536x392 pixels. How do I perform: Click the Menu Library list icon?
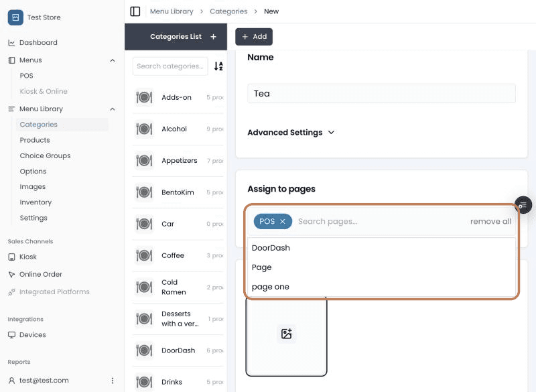(x=11, y=109)
